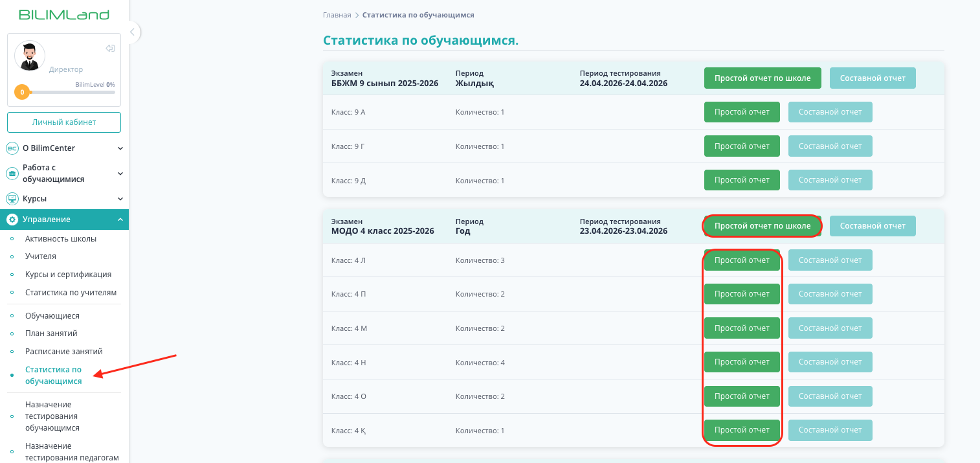Open Статистика по учителям menu item
The height and width of the screenshot is (463, 980).
[71, 293]
